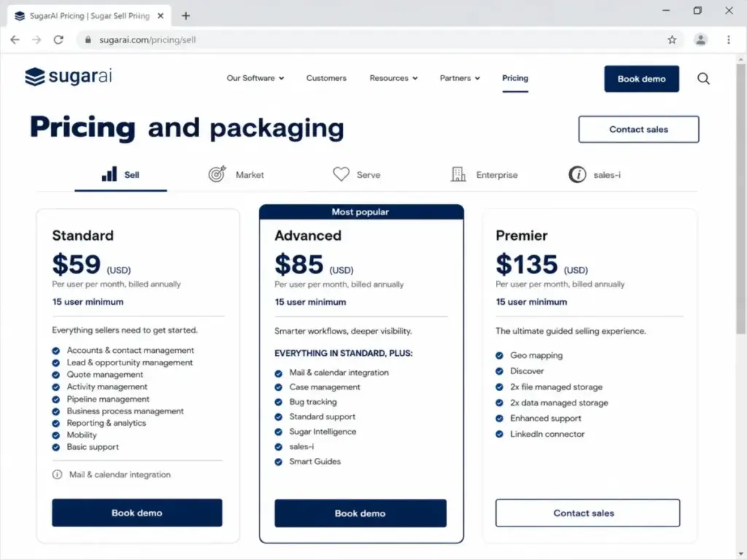Click the $135 Premier price

[x=527, y=264]
